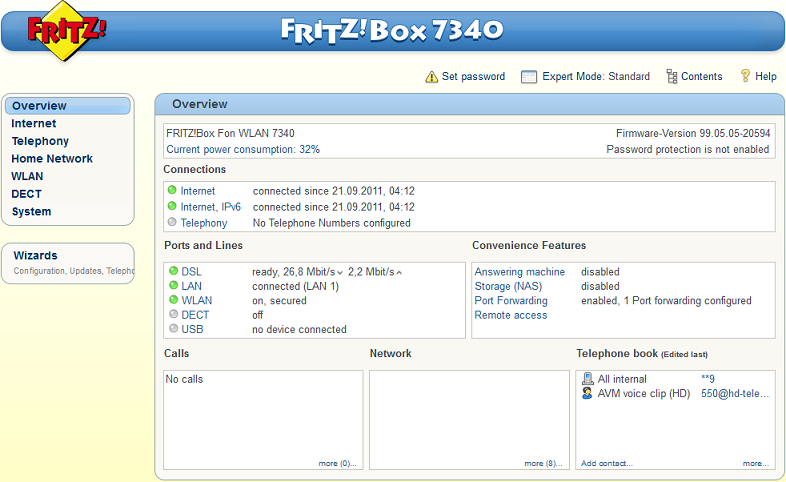Click the Help question mark icon
Viewport: 786px width, 482px height.
pyautogui.click(x=745, y=76)
